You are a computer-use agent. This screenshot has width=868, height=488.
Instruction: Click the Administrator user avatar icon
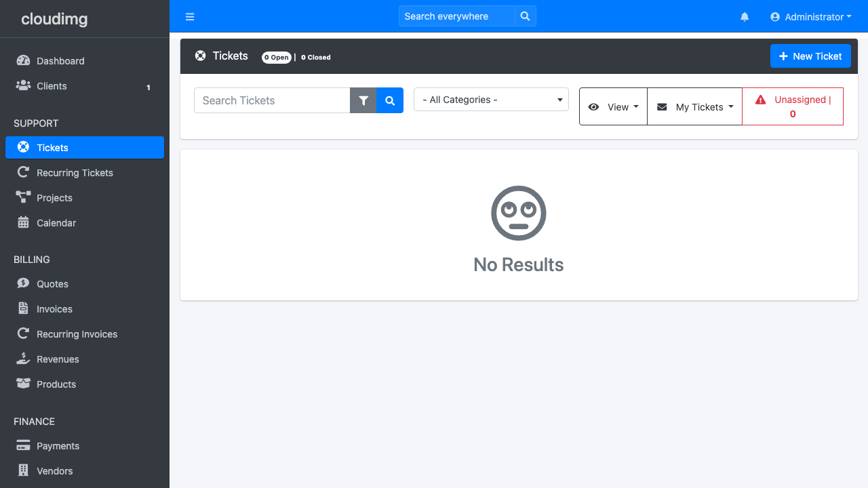click(775, 17)
